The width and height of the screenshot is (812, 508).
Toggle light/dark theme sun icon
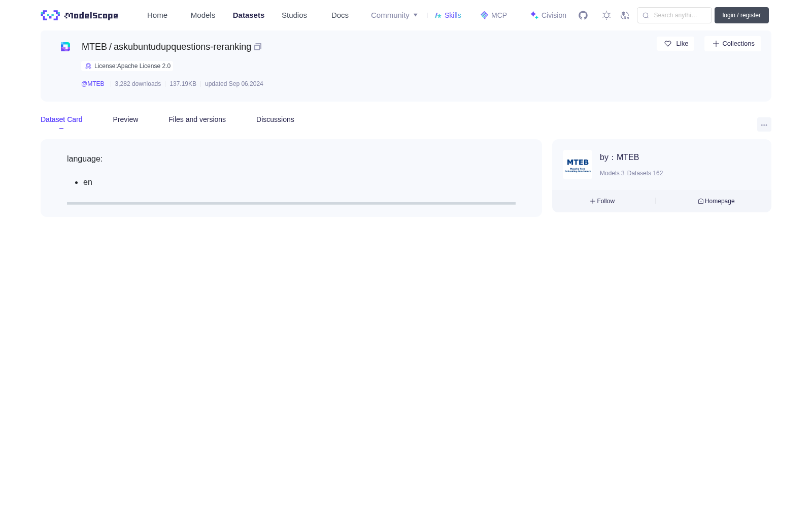coord(606,15)
